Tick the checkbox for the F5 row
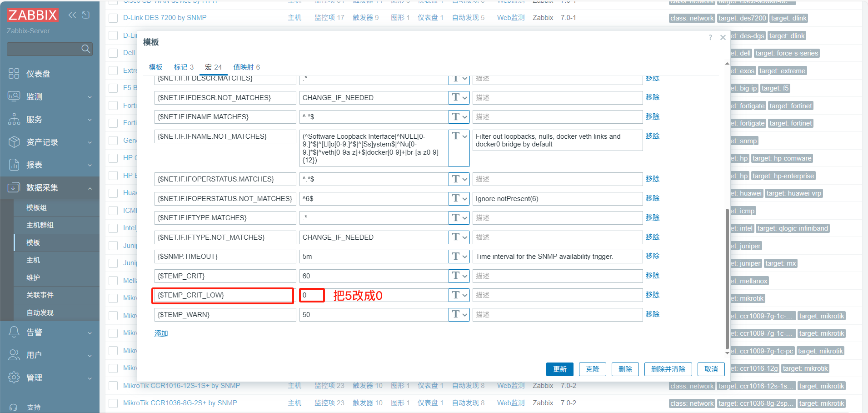Image resolution: width=868 pixels, height=413 pixels. point(113,88)
